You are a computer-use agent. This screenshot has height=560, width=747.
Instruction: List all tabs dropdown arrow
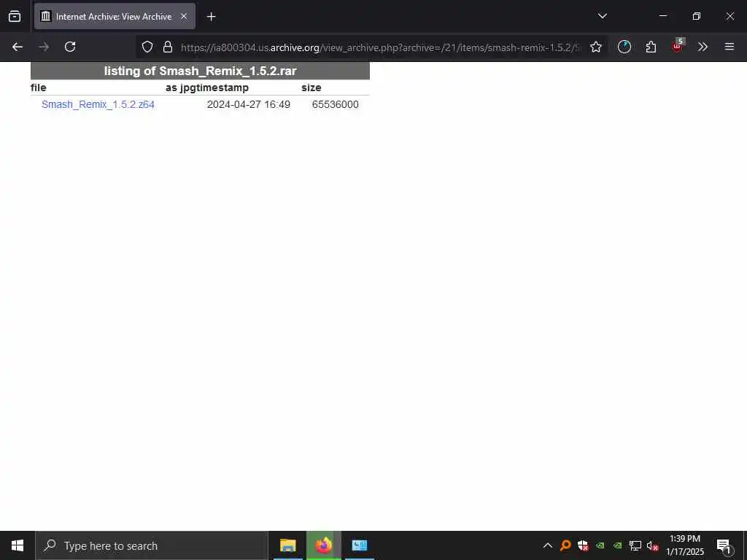tap(602, 16)
